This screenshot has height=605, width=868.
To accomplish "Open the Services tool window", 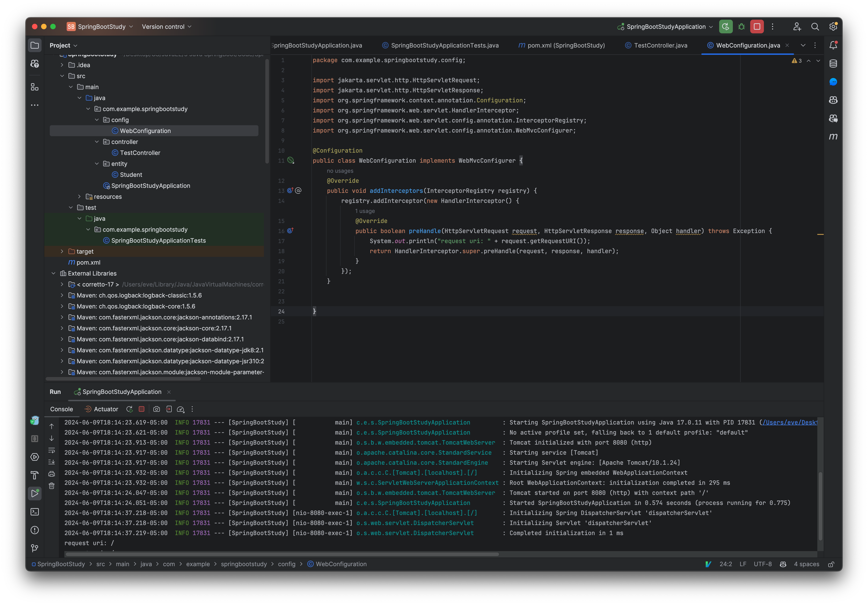I will pyautogui.click(x=35, y=457).
